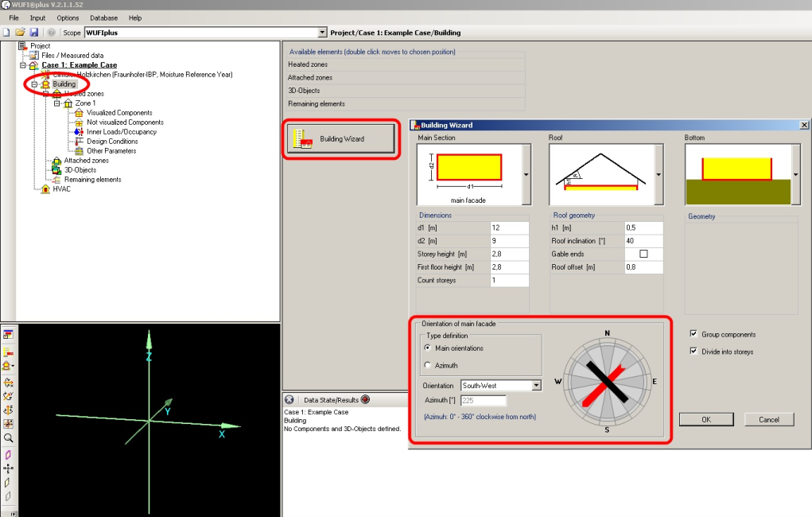The width and height of the screenshot is (812, 517).
Task: Click the top icon in 3D view toolbar
Action: click(x=8, y=335)
